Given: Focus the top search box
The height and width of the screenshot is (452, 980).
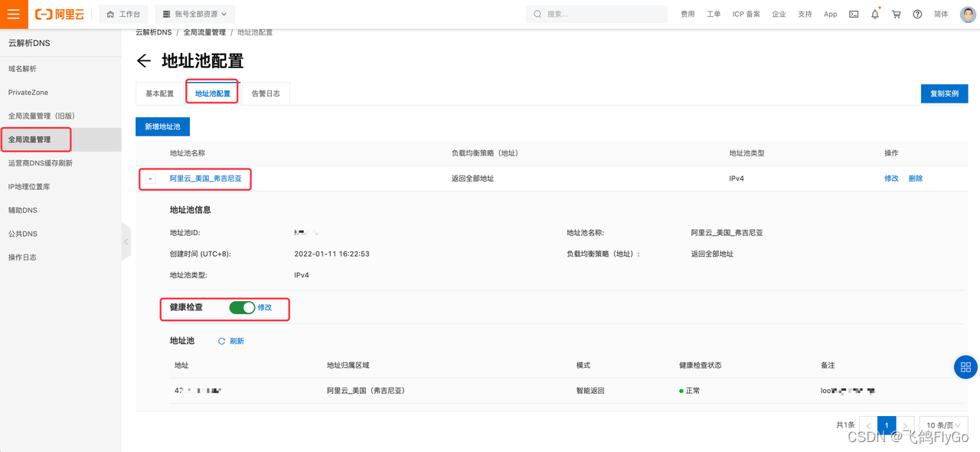Looking at the screenshot, I should tap(596, 14).
